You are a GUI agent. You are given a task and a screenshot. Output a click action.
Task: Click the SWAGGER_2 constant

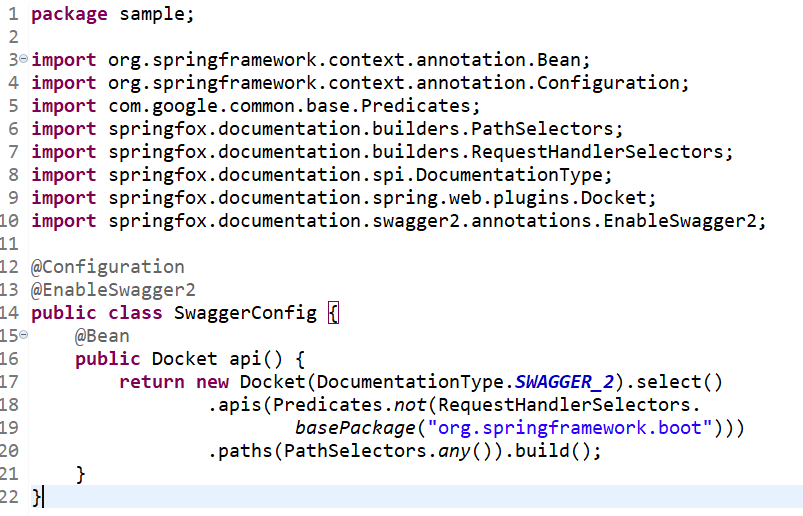tap(564, 382)
